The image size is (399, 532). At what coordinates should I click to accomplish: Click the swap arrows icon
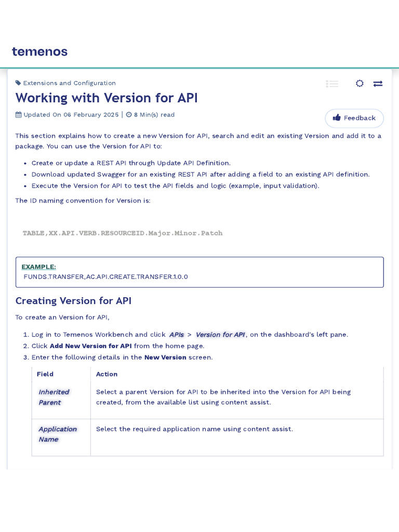[x=378, y=84]
